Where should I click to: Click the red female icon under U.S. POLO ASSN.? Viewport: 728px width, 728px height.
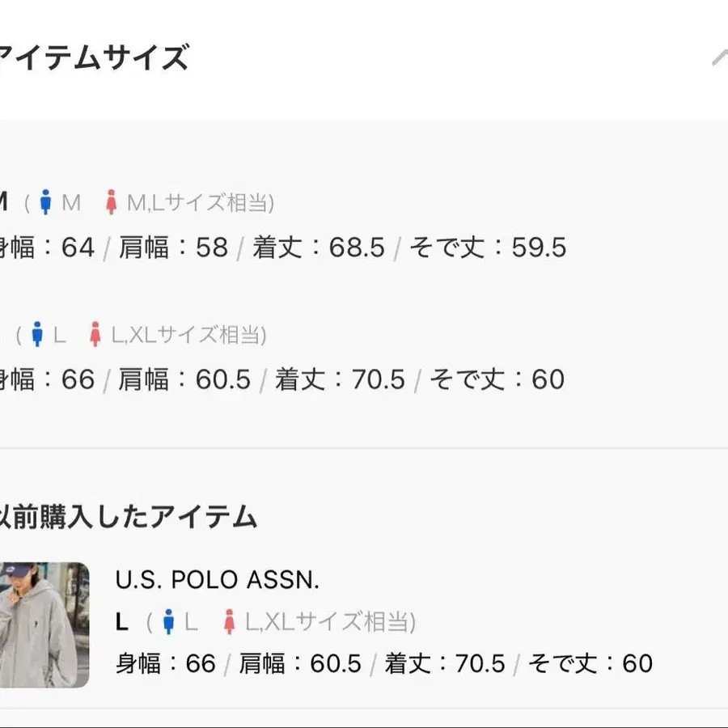coord(230,622)
